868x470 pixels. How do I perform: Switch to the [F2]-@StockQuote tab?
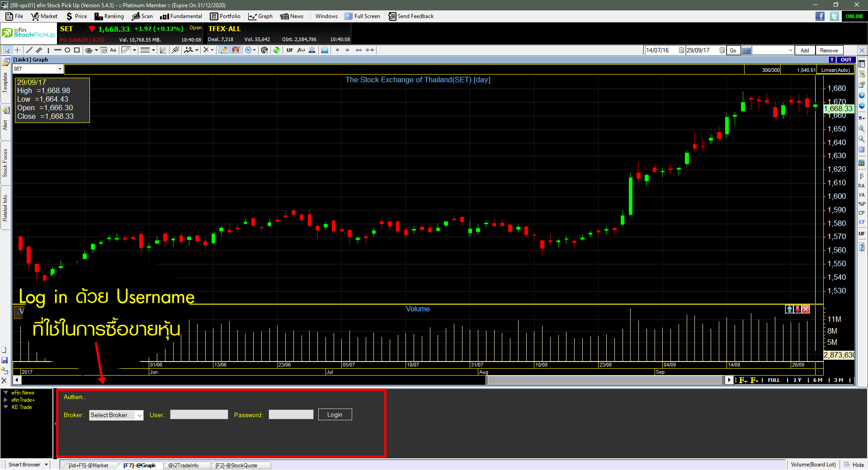pyautogui.click(x=236, y=465)
